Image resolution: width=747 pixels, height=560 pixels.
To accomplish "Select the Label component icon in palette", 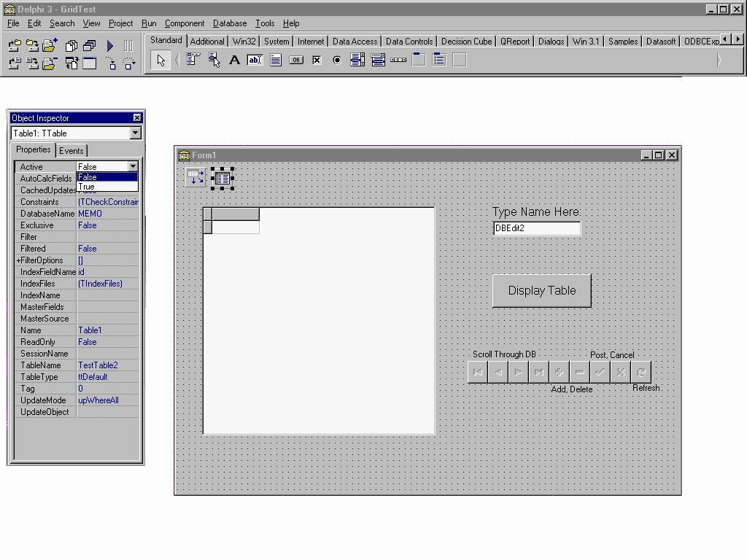I will [234, 61].
